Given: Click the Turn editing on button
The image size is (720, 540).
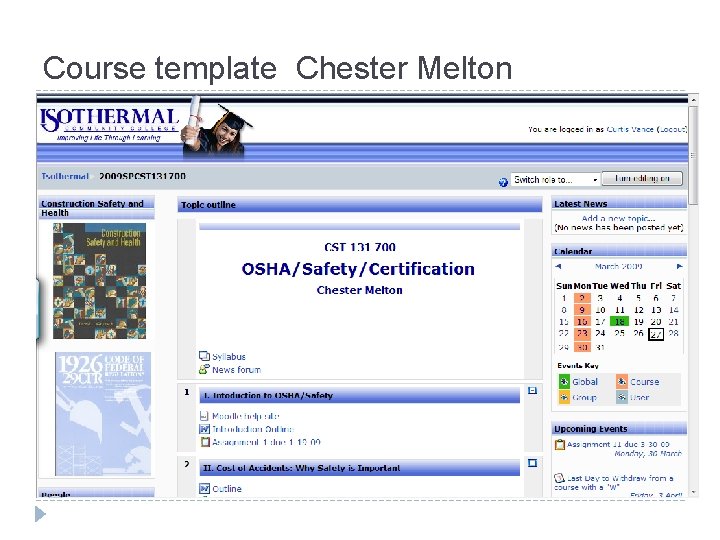Looking at the screenshot, I should pos(642,179).
